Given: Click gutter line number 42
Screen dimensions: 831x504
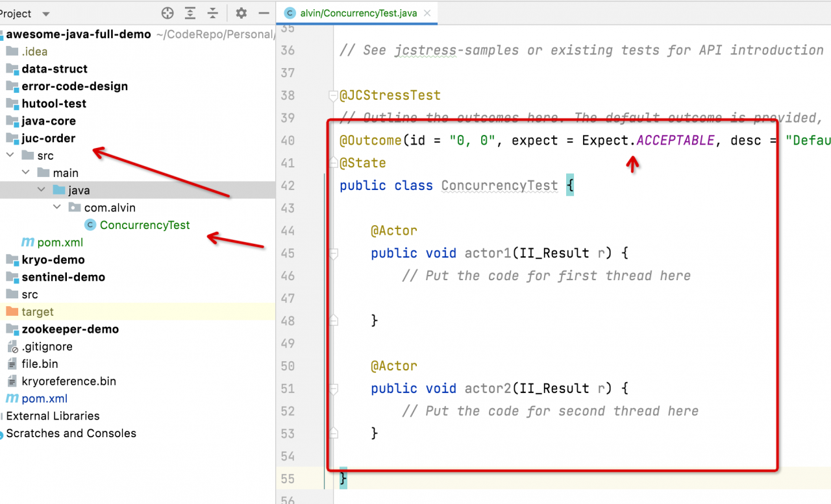Looking at the screenshot, I should 288,186.
